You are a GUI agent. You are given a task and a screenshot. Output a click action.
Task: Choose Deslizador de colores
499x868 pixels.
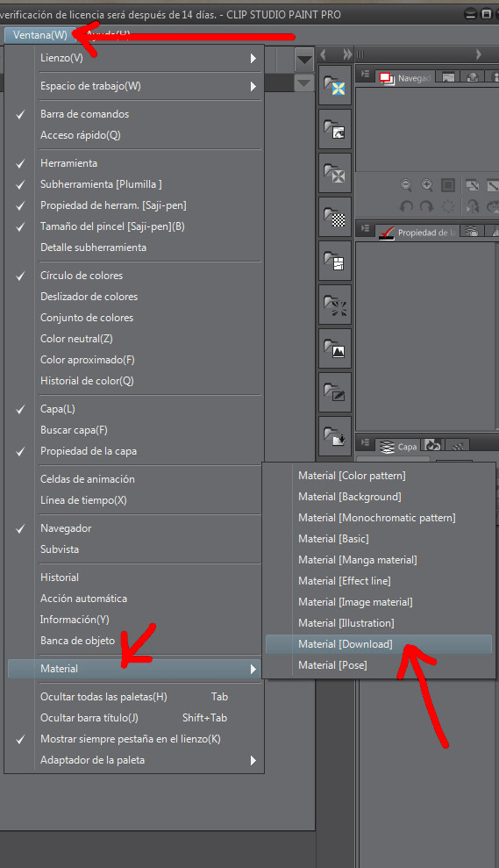pyautogui.click(x=134, y=297)
